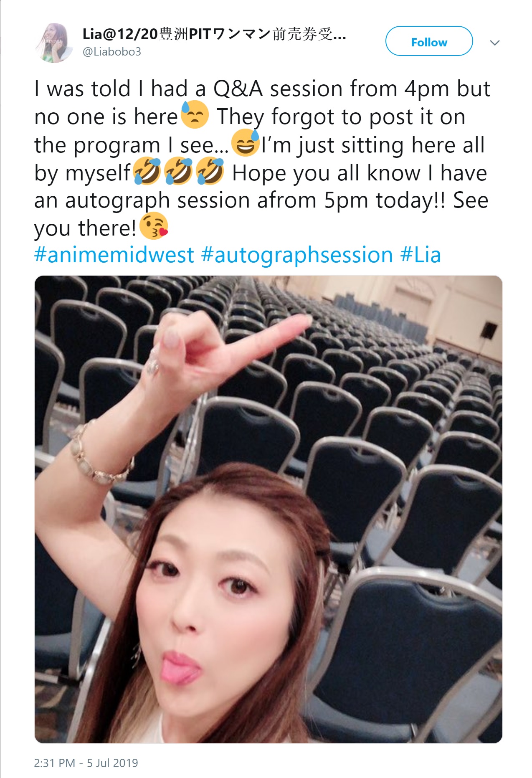Open the #autographsession hashtag

click(x=297, y=255)
